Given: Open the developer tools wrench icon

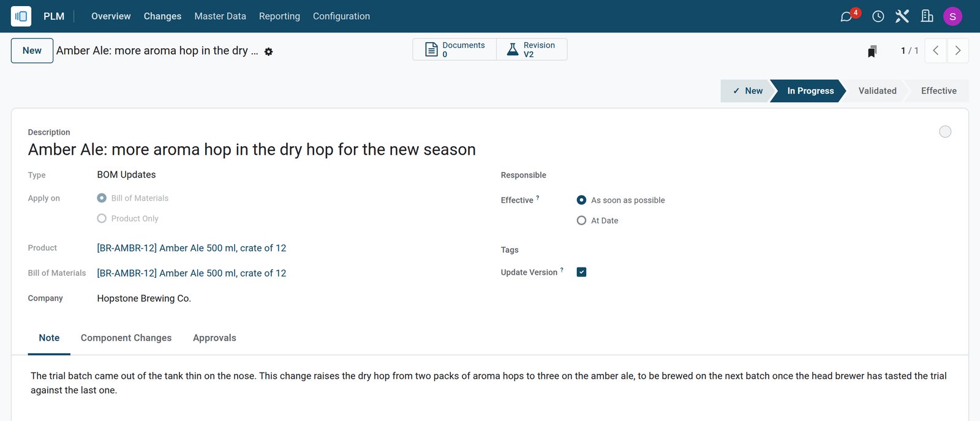Looking at the screenshot, I should coord(902,17).
